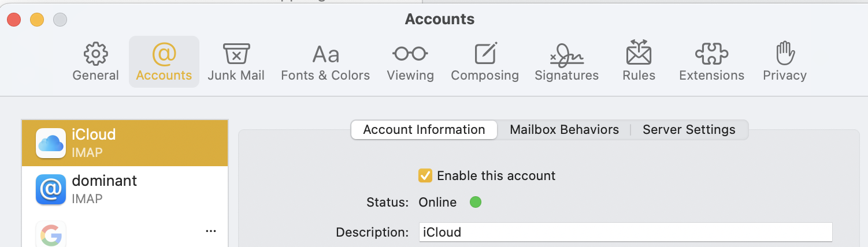The height and width of the screenshot is (247, 868).
Task: Open Privacy hand icon
Action: tap(784, 54)
